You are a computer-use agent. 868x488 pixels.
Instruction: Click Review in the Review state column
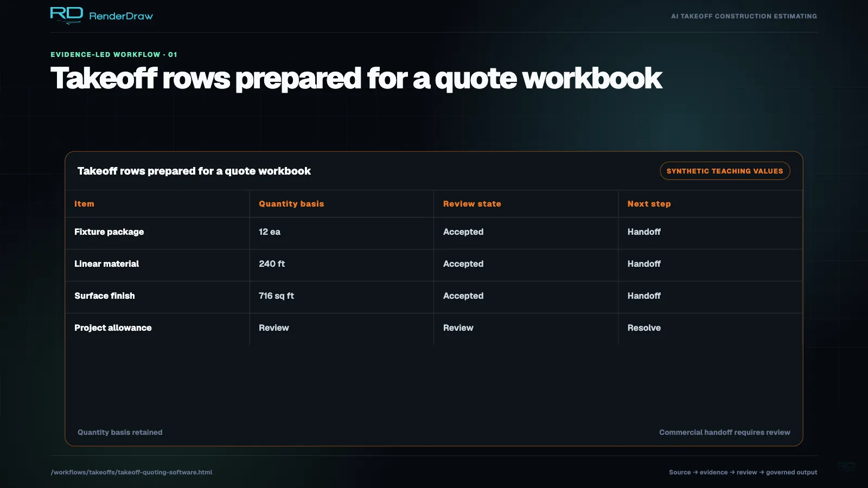point(458,328)
